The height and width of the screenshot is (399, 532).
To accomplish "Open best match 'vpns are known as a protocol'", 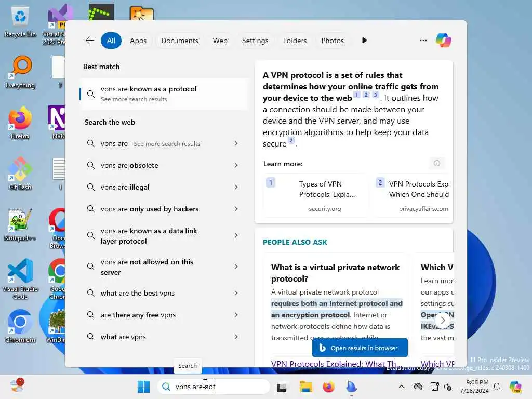I will (x=164, y=94).
